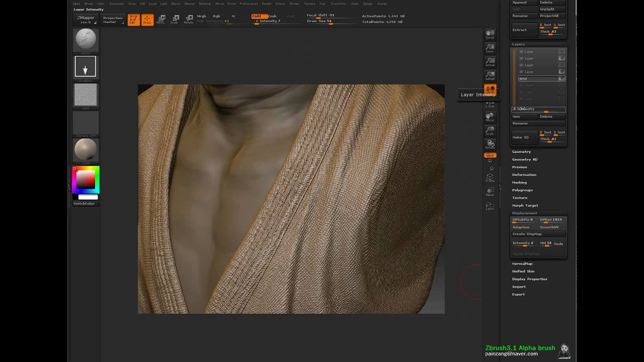The image size is (644, 362).
Task: Open the Texture Off slot
Action: click(86, 124)
